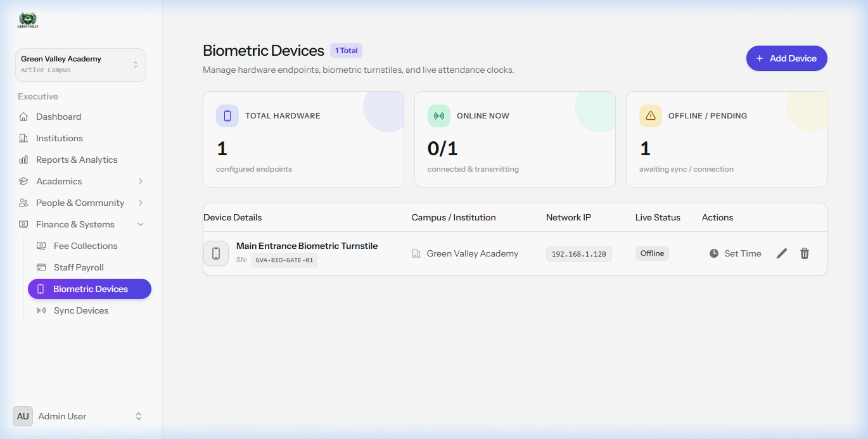The height and width of the screenshot is (439, 868).
Task: Click the 'awaiting sync / connection' caption
Action: point(686,169)
